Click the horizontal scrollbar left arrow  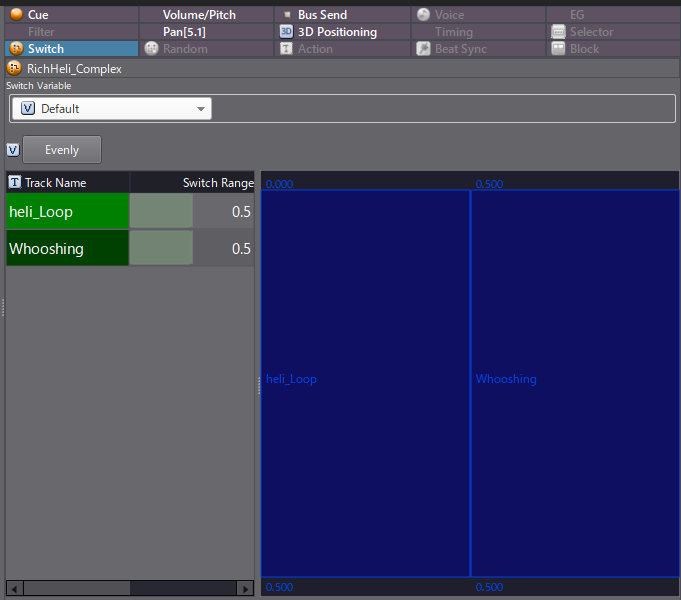14,588
